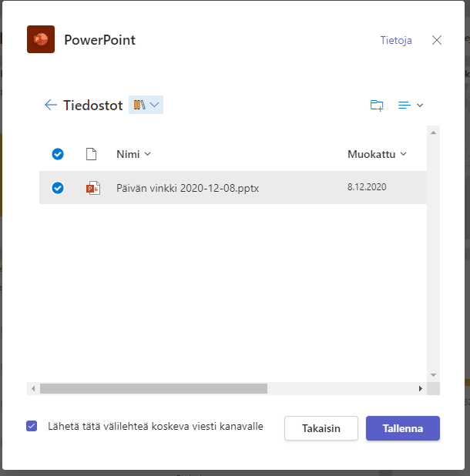Click the file type column header icon
This screenshot has width=470, height=476.
91,154
